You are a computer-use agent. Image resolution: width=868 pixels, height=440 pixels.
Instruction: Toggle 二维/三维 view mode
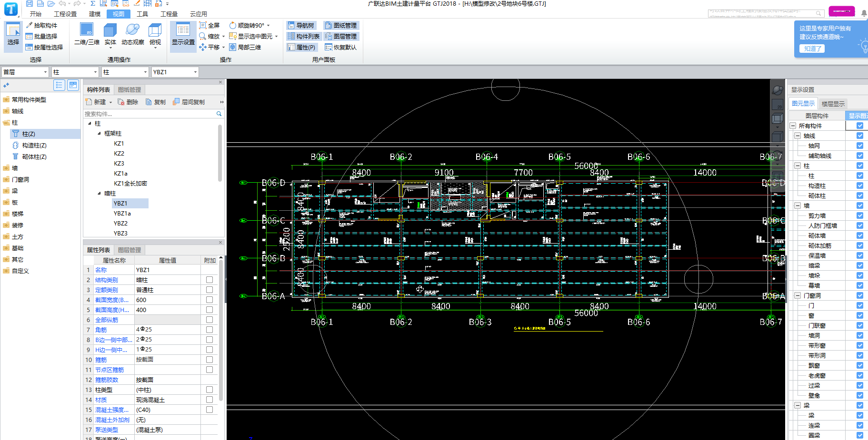click(x=87, y=34)
